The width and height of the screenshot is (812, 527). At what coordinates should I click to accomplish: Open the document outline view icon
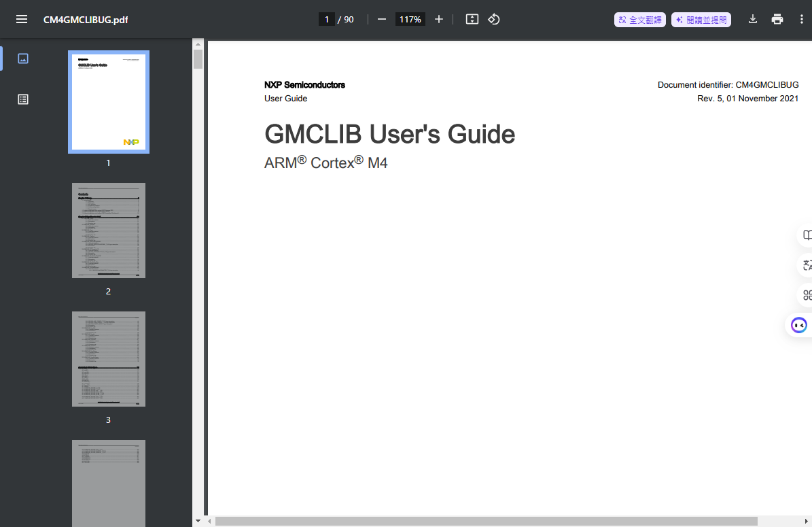(x=23, y=99)
